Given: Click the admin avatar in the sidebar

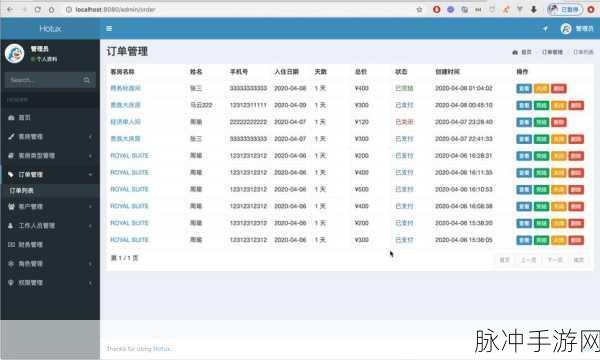Looking at the screenshot, I should pyautogui.click(x=15, y=53).
